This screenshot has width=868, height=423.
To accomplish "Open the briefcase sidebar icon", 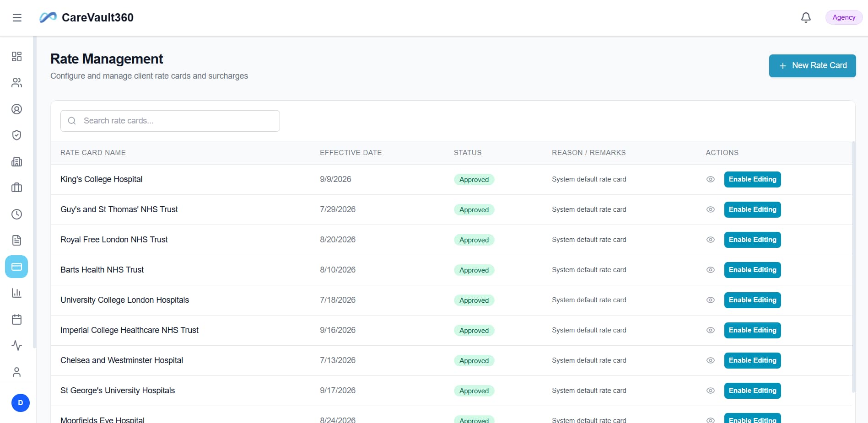I will pos(16,187).
